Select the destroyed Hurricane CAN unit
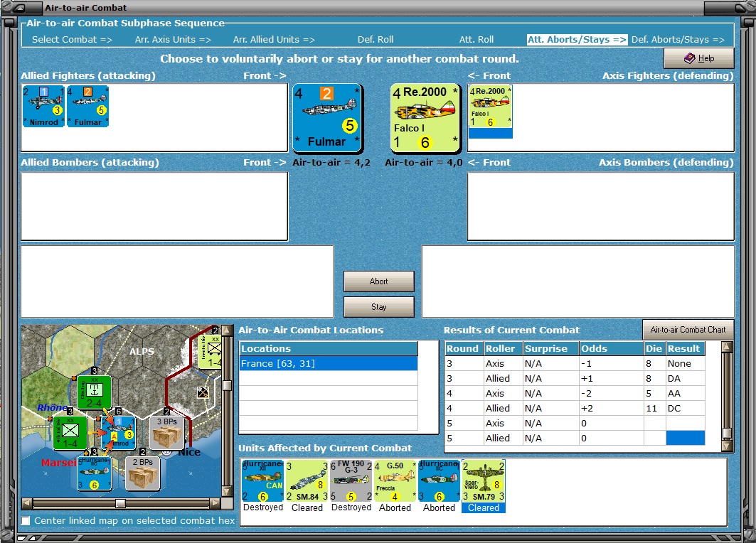The image size is (756, 543). [x=262, y=481]
